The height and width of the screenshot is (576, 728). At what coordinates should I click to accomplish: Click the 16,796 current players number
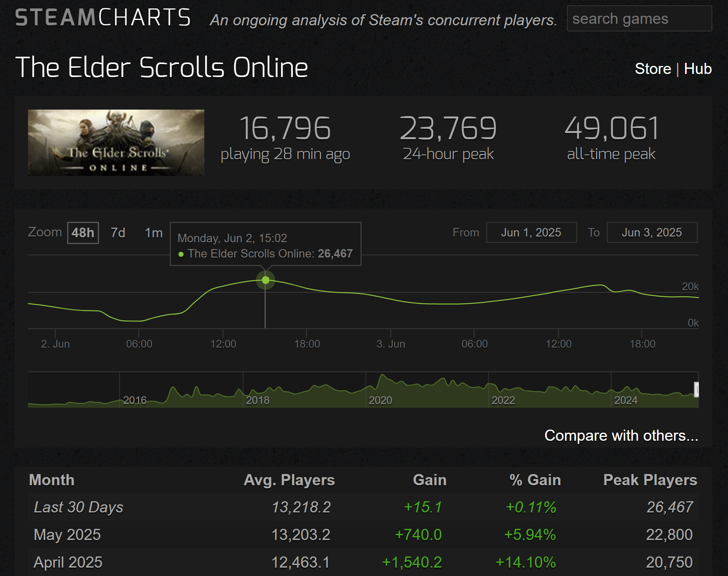[285, 128]
